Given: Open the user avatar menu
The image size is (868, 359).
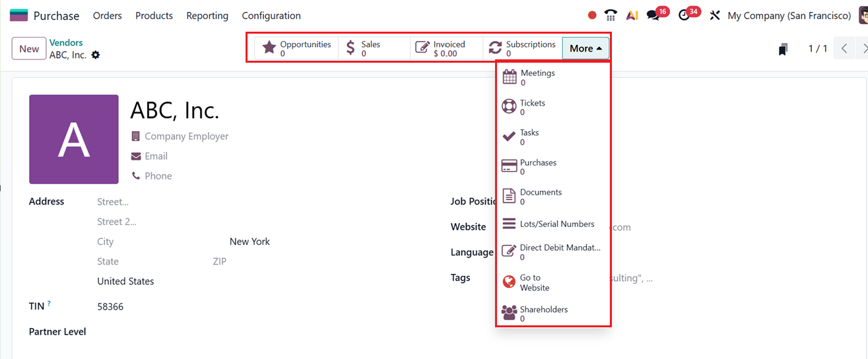Looking at the screenshot, I should pyautogui.click(x=863, y=15).
